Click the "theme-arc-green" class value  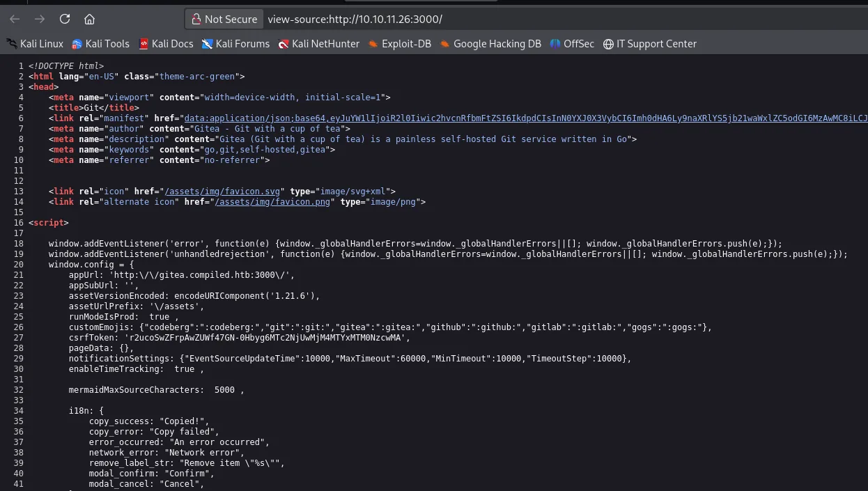pos(199,77)
